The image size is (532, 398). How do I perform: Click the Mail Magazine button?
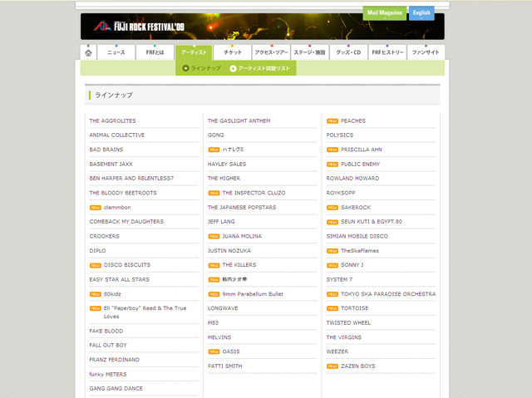coord(384,13)
